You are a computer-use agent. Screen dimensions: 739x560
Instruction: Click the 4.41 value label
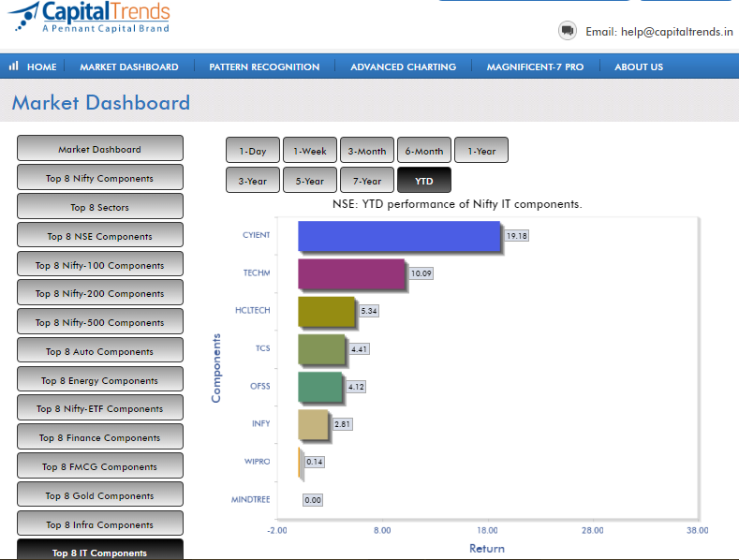point(359,349)
